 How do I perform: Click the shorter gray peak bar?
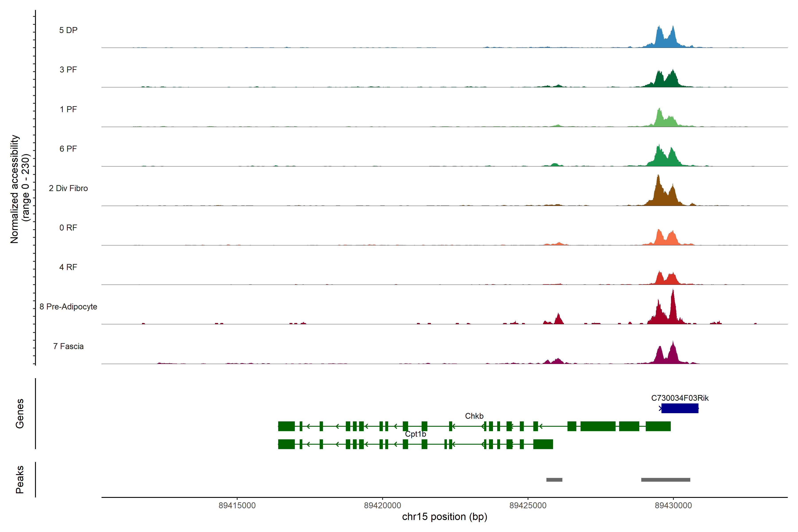pos(554,480)
